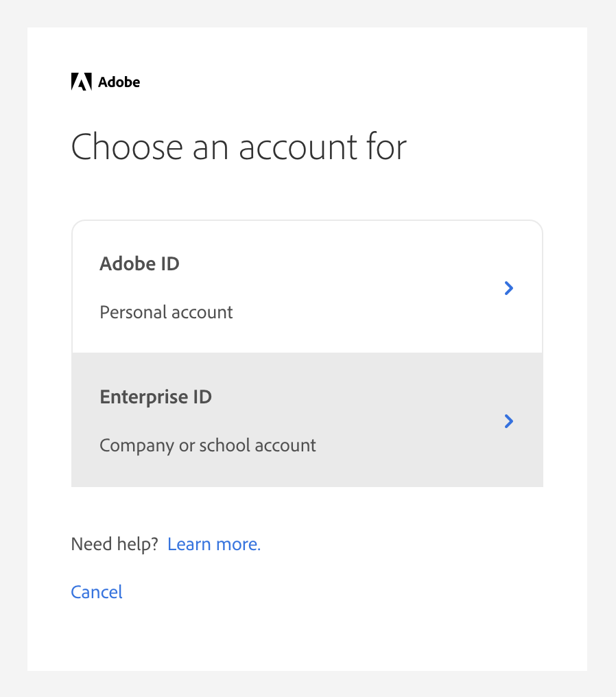Select the Adobe ID account option
This screenshot has height=697, width=616.
point(307,287)
